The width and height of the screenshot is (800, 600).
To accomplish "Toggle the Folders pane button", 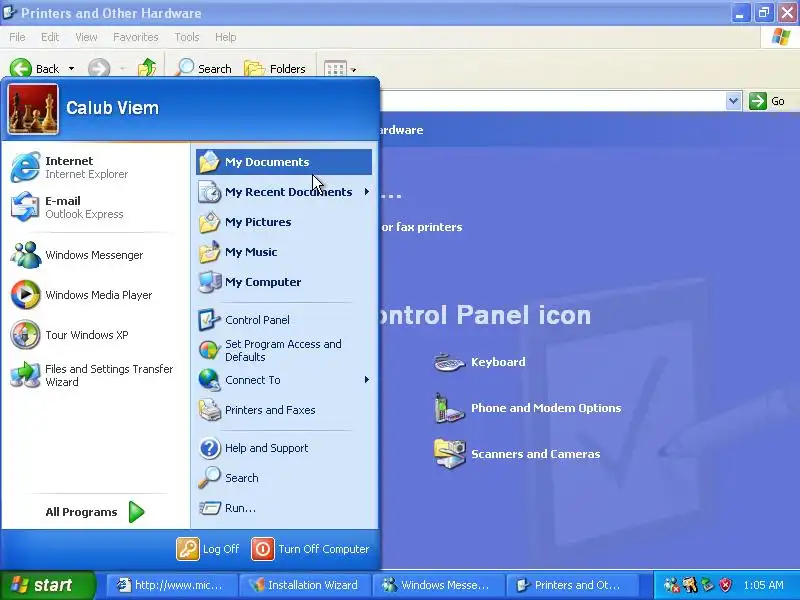I will click(275, 68).
